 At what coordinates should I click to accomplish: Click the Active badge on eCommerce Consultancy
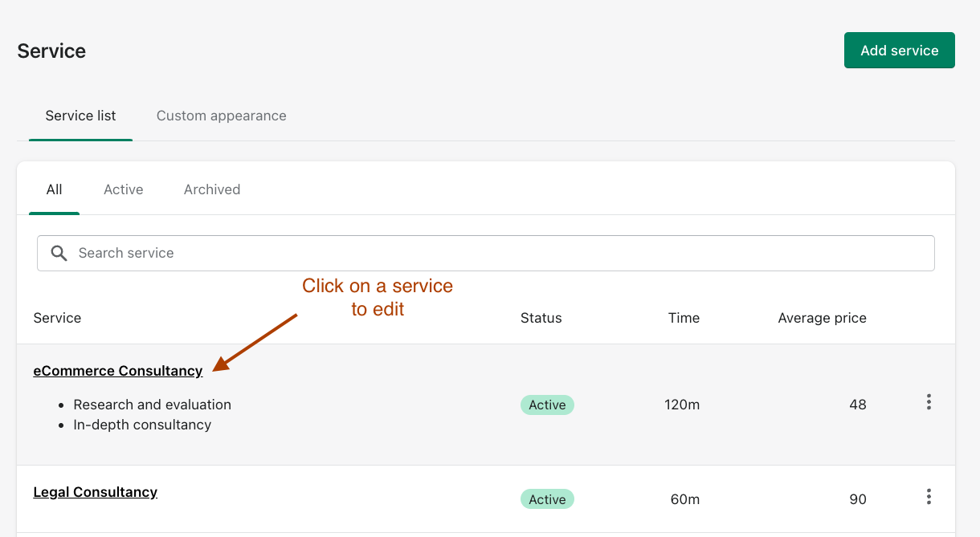tap(547, 405)
